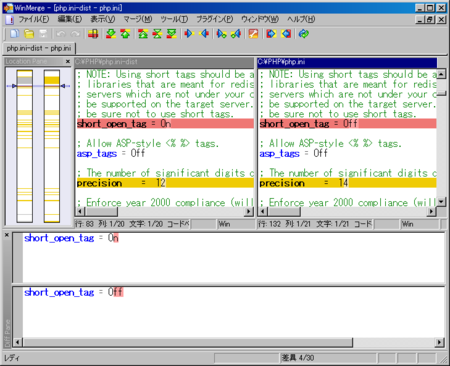Click left pane horizontal scrollbar right arrow

(249, 211)
